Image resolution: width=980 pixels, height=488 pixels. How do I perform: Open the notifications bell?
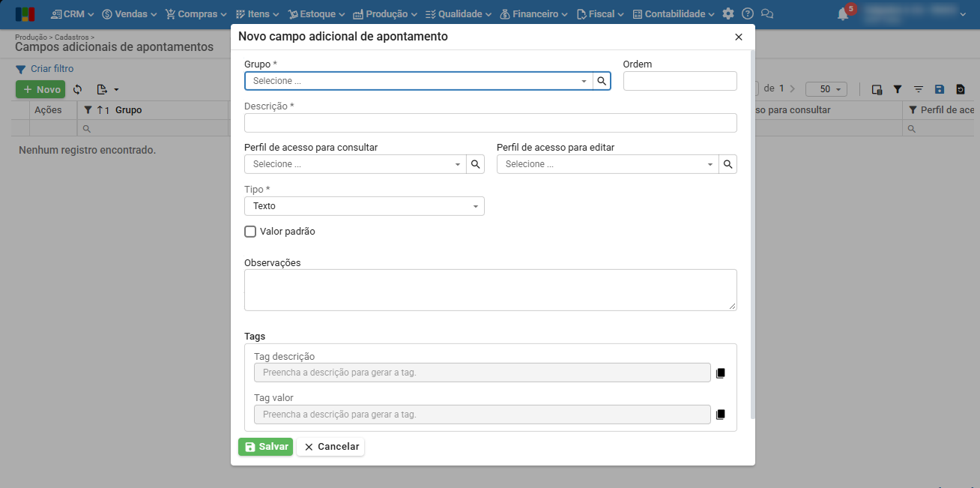click(843, 14)
